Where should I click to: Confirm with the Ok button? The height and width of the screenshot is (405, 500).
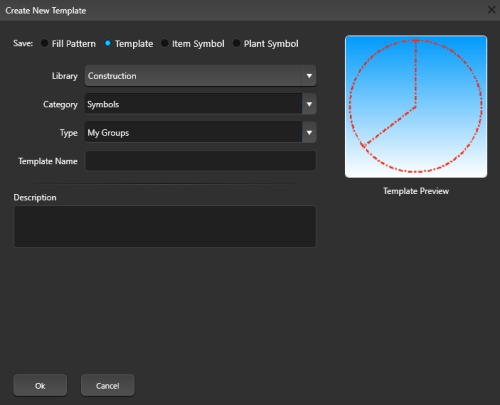point(40,385)
